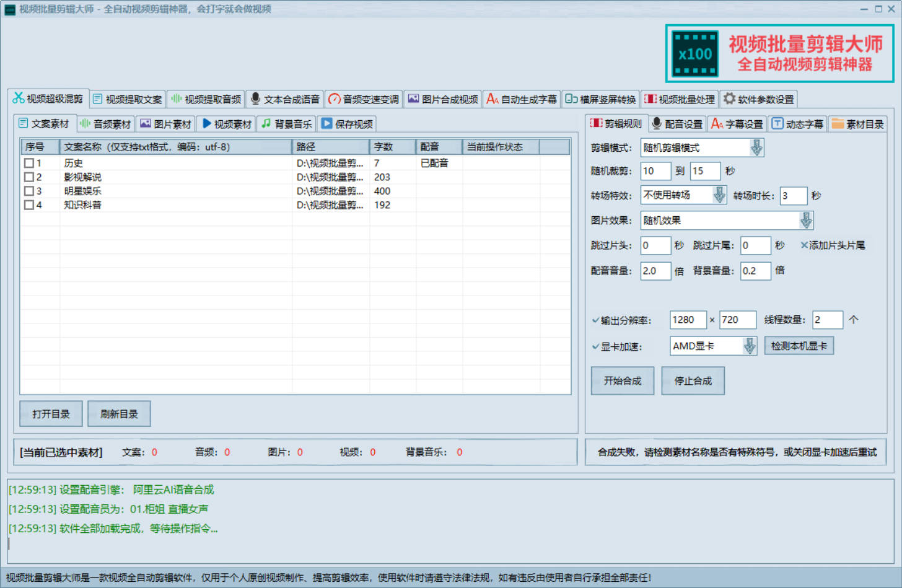Click the microphone icon on 配音设置 tab

(x=657, y=123)
